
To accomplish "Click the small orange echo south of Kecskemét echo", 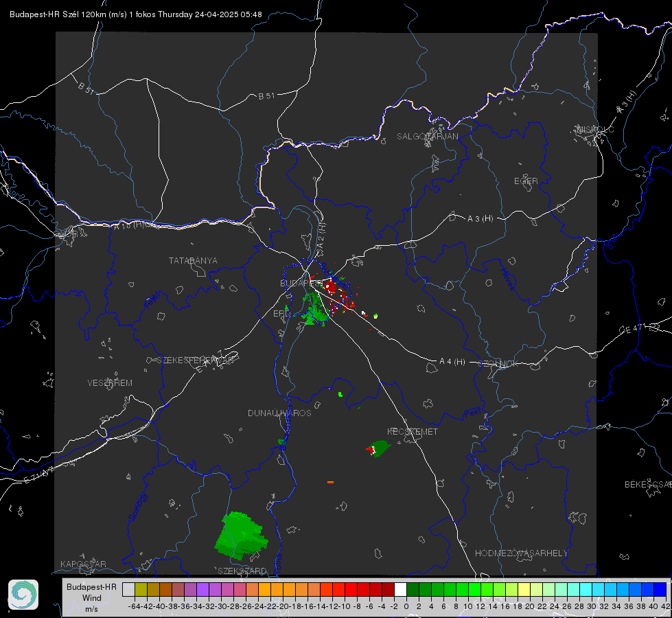I will pyautogui.click(x=330, y=483).
